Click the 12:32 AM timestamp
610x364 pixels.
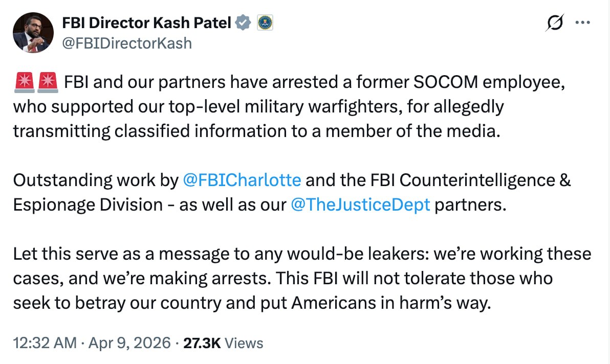coord(44,343)
